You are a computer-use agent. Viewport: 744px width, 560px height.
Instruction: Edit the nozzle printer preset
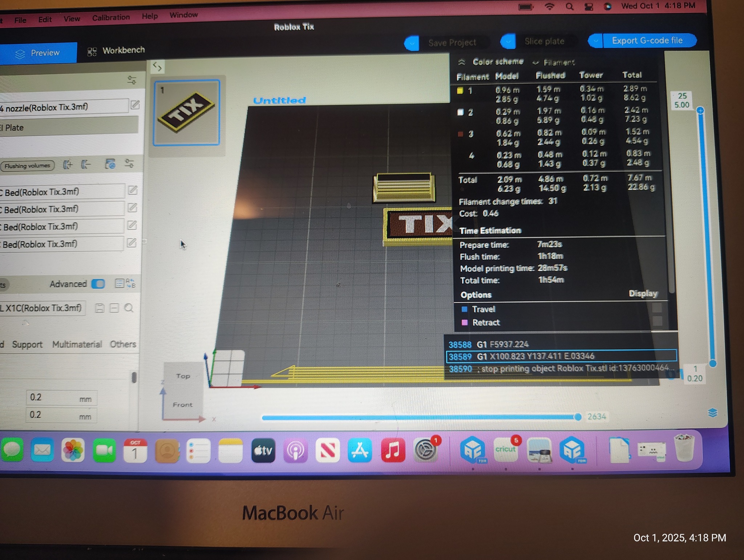(x=135, y=105)
